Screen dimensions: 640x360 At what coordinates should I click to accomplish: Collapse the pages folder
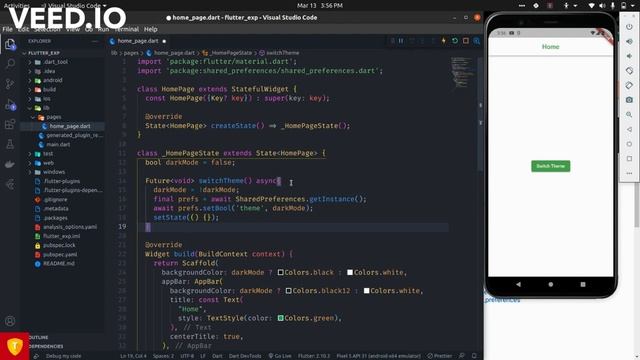(52, 117)
